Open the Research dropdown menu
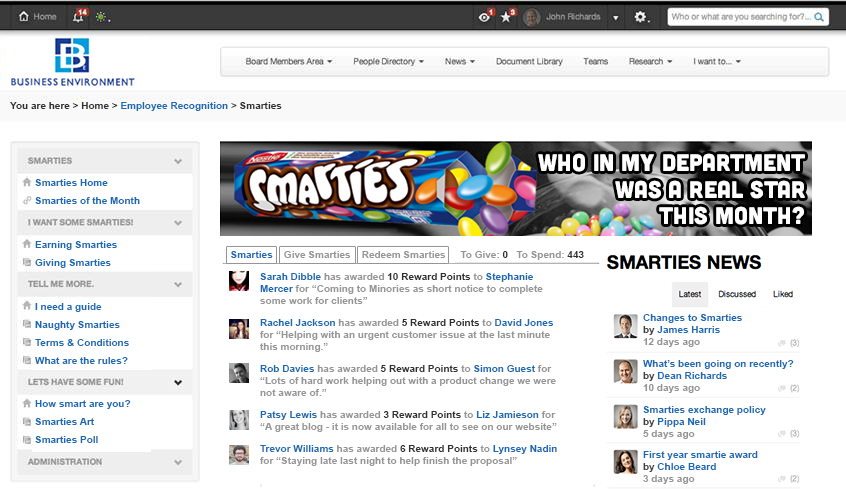Screen dimensions: 846x490 coord(650,62)
